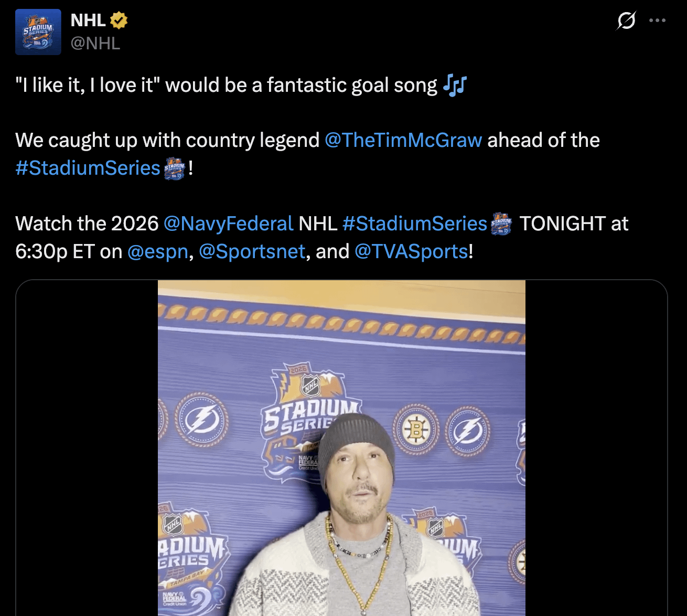Viewport: 687px width, 616px height.
Task: Open the @Sportsnet mention
Action: [x=252, y=251]
